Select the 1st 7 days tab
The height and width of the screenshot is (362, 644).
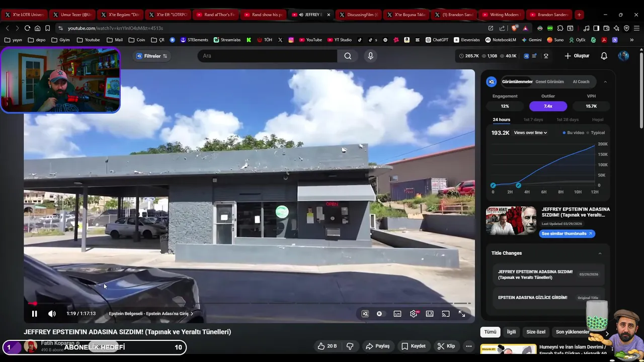pyautogui.click(x=533, y=120)
